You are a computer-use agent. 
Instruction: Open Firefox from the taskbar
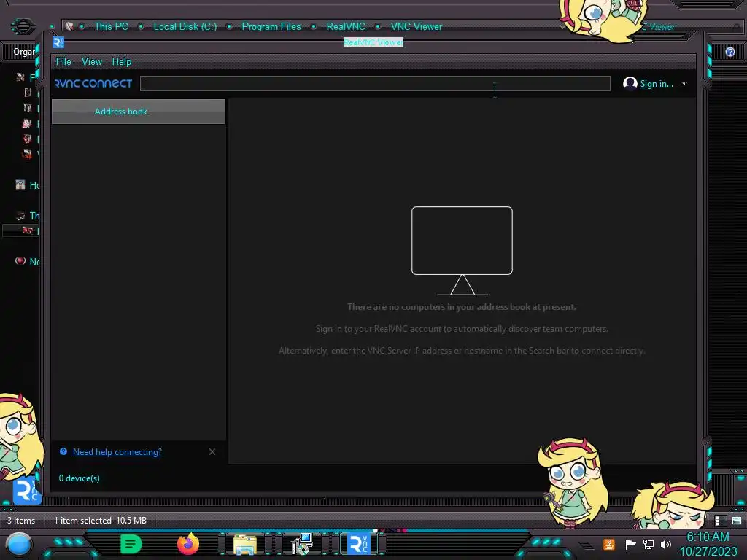point(188,544)
